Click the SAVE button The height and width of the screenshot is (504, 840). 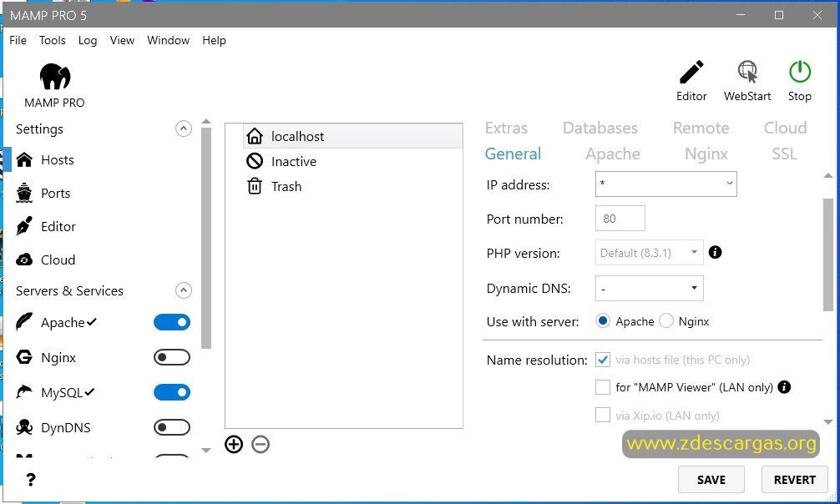pos(711,479)
